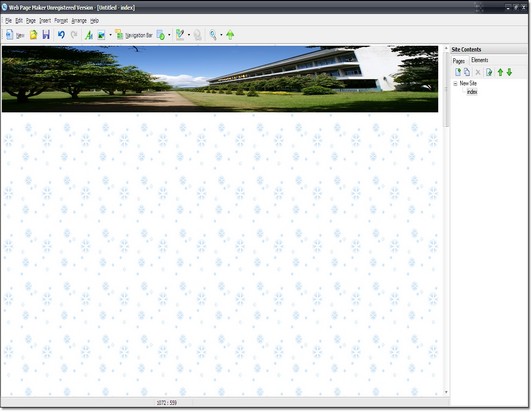Insert an image from the toolbar
Image resolution: width=532 pixels, height=412 pixels.
click(101, 35)
